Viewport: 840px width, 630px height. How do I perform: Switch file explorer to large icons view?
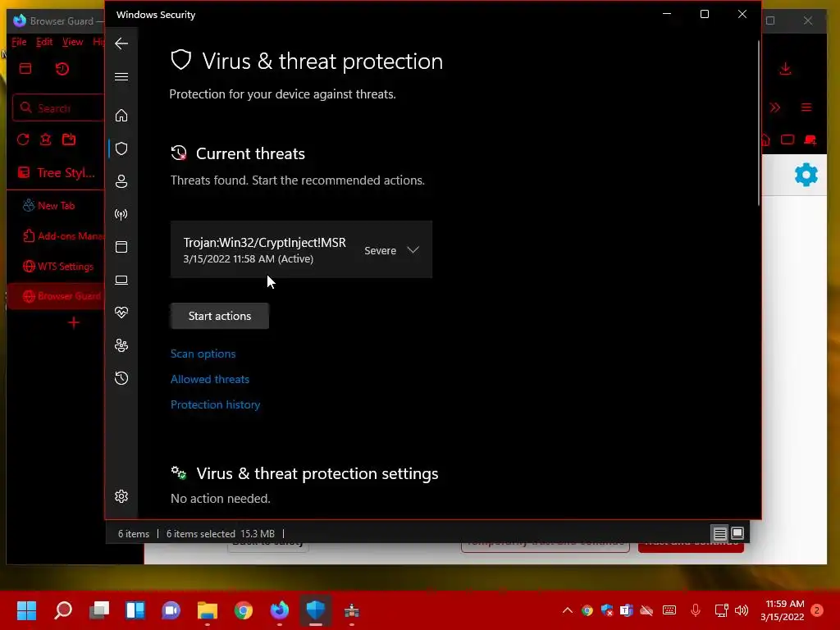(x=737, y=533)
